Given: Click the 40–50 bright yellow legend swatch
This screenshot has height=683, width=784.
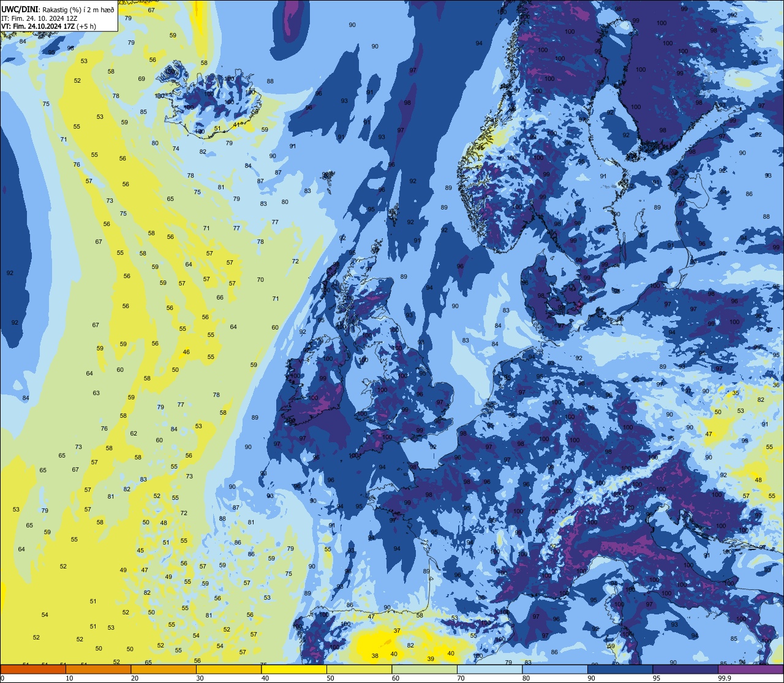Looking at the screenshot, I should tap(294, 669).
